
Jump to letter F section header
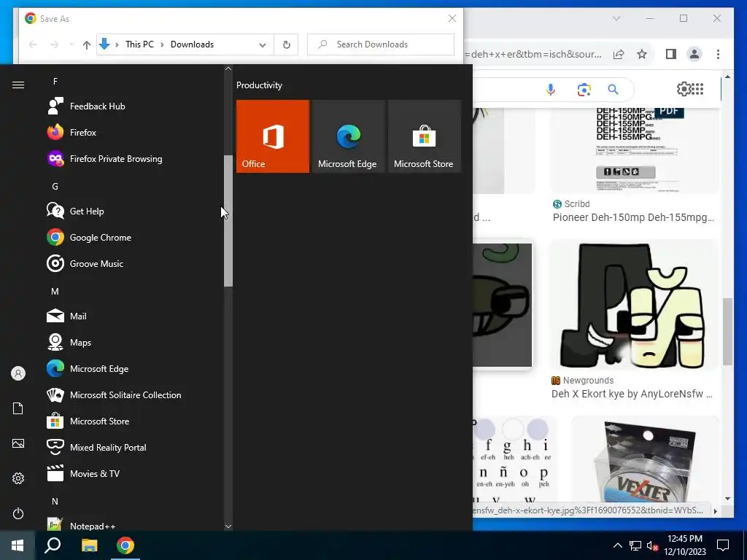pos(55,82)
